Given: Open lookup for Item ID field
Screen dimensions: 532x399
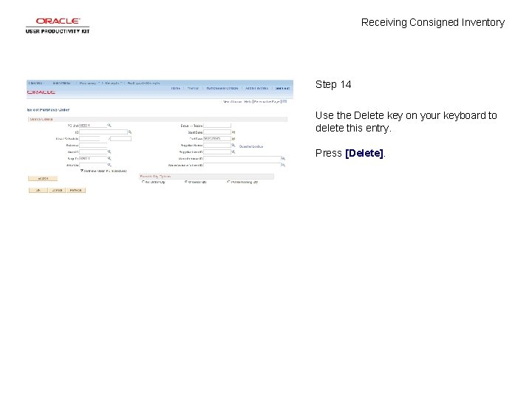Looking at the screenshot, I should point(109,151).
